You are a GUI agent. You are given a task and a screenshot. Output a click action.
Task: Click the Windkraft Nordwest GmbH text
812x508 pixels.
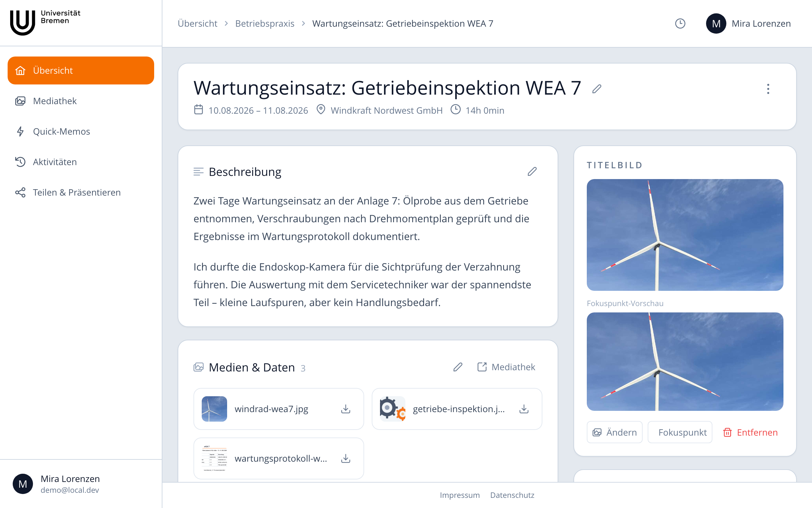coord(387,110)
